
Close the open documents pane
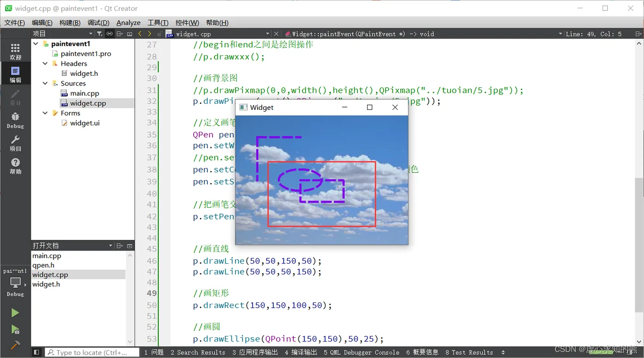[x=130, y=246]
